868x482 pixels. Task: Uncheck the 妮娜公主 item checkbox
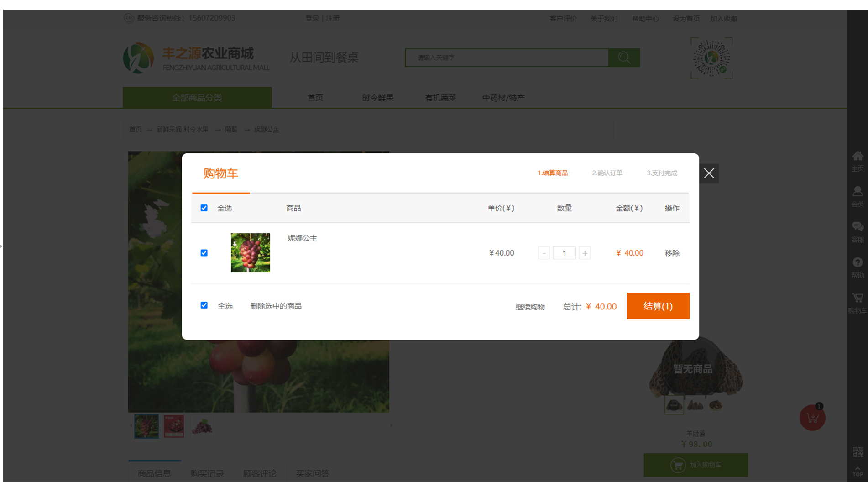204,253
